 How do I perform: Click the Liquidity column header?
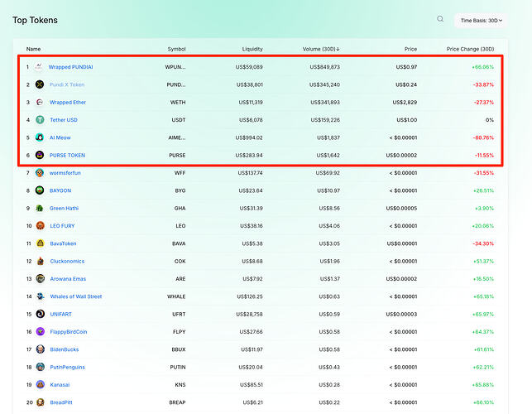[x=252, y=49]
